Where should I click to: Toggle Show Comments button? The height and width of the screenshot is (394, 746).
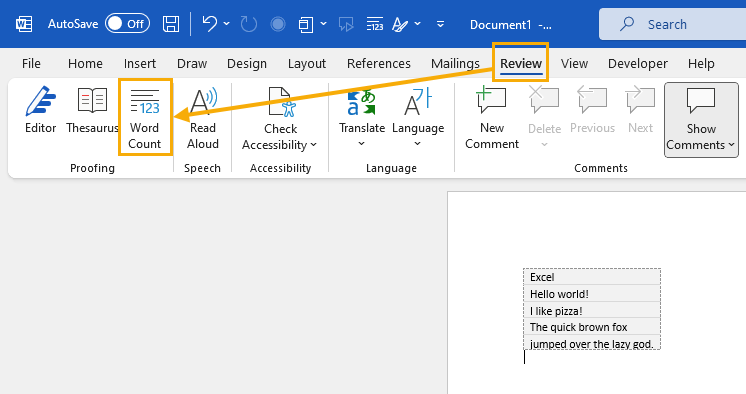coord(701,119)
